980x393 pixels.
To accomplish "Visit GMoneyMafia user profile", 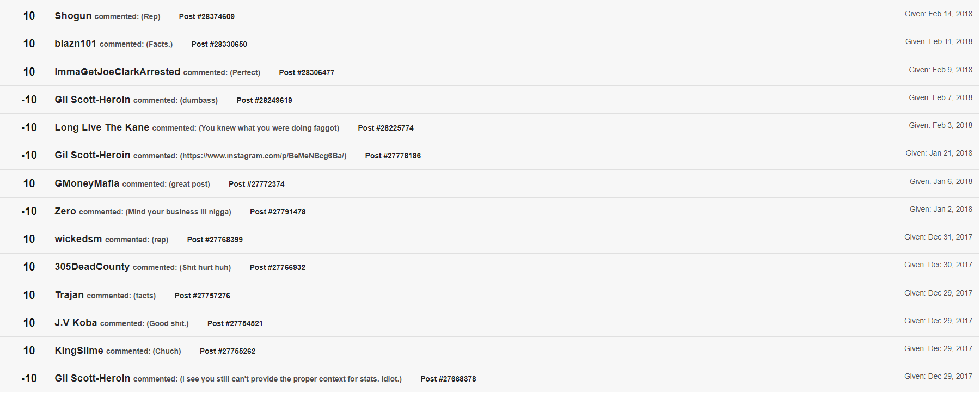I will point(87,183).
